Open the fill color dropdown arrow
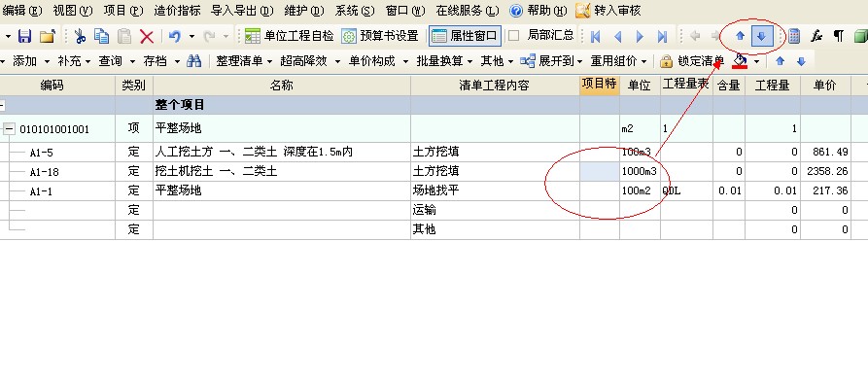868x380 pixels. [x=756, y=61]
